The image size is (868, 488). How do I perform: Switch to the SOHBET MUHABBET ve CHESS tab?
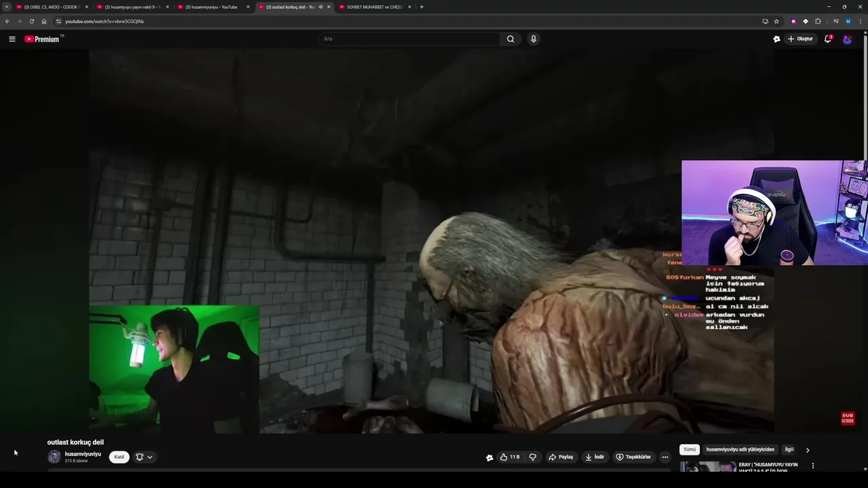pyautogui.click(x=374, y=7)
